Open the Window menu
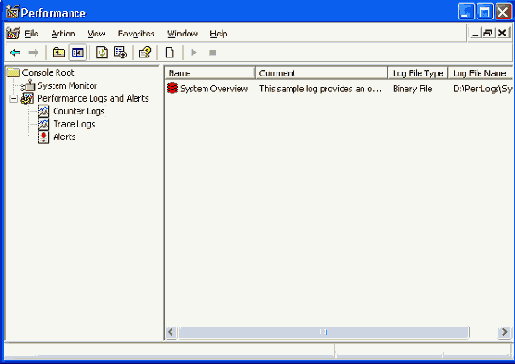This screenshot has height=364, width=515. click(x=182, y=33)
